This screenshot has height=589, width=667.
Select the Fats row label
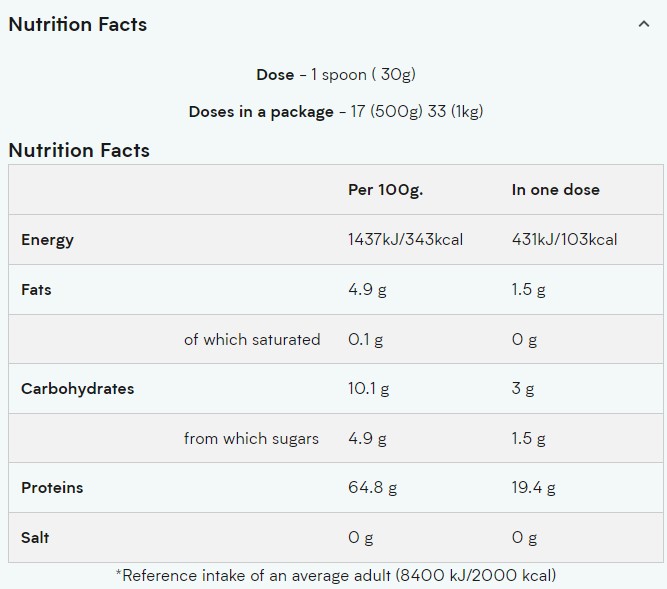tap(36, 290)
